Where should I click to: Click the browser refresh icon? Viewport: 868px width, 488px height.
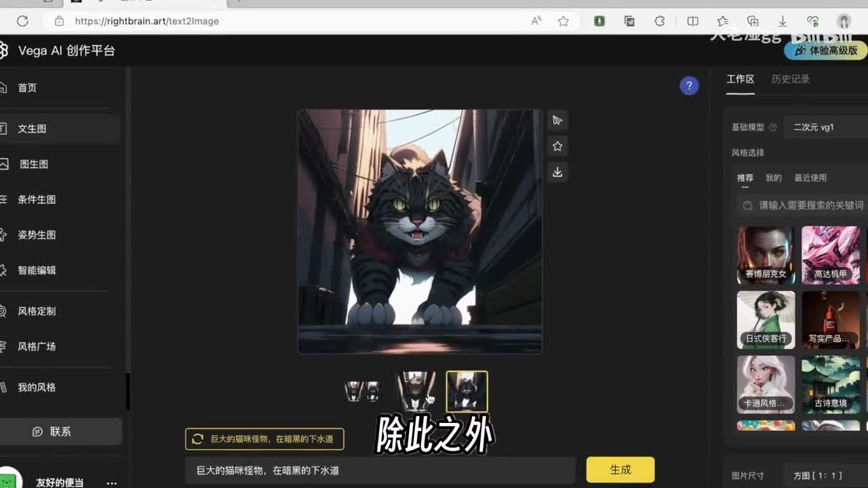coord(22,21)
